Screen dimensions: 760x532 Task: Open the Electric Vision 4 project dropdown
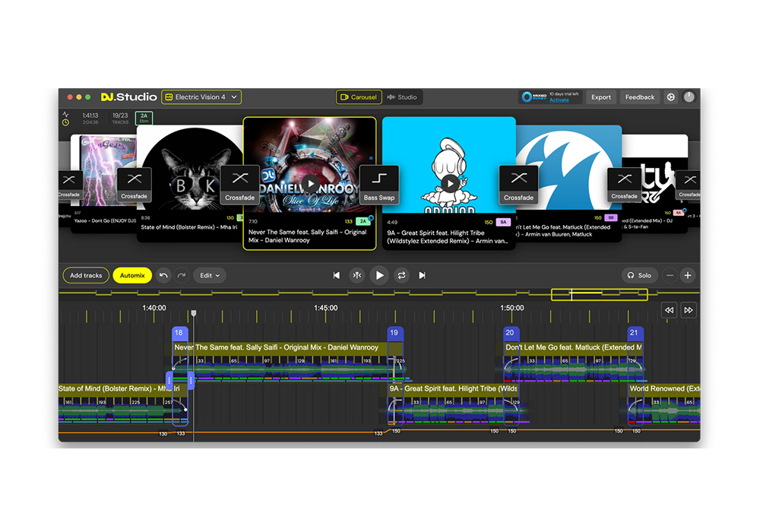(x=201, y=97)
